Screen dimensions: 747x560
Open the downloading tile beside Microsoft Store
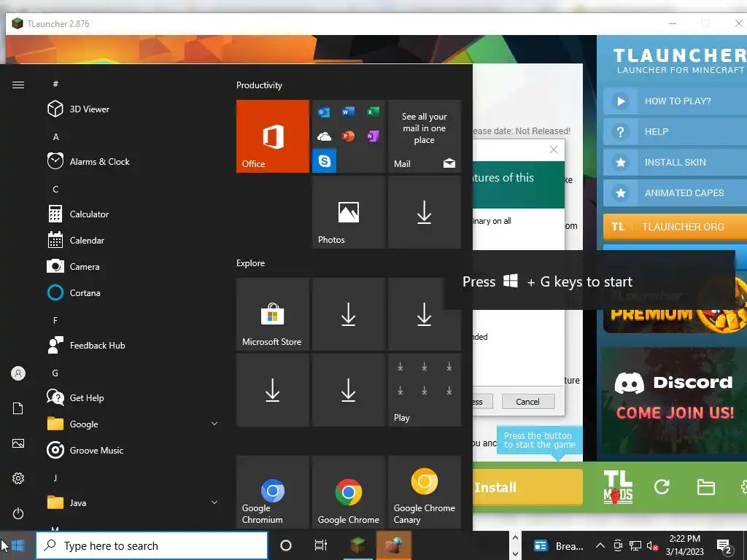coord(348,314)
